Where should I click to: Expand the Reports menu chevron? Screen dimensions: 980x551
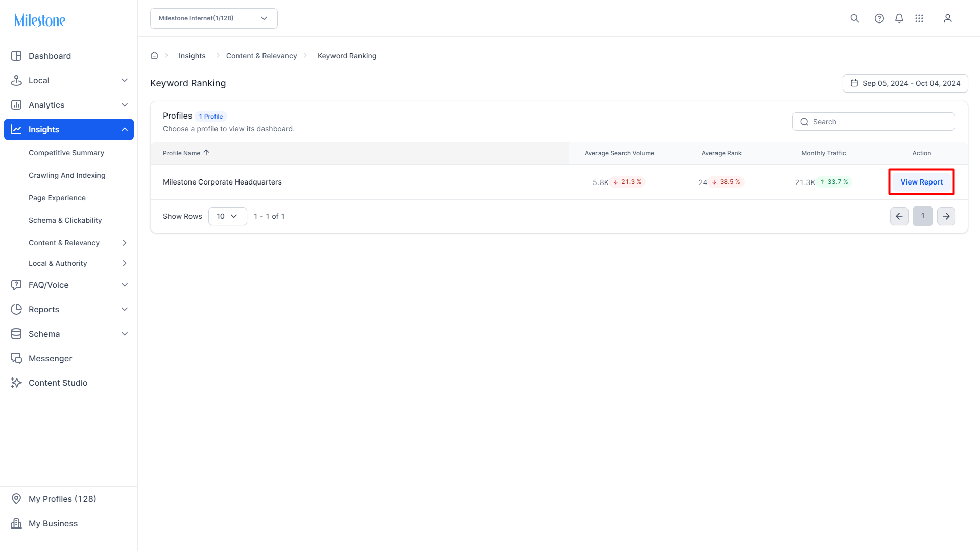click(x=125, y=309)
